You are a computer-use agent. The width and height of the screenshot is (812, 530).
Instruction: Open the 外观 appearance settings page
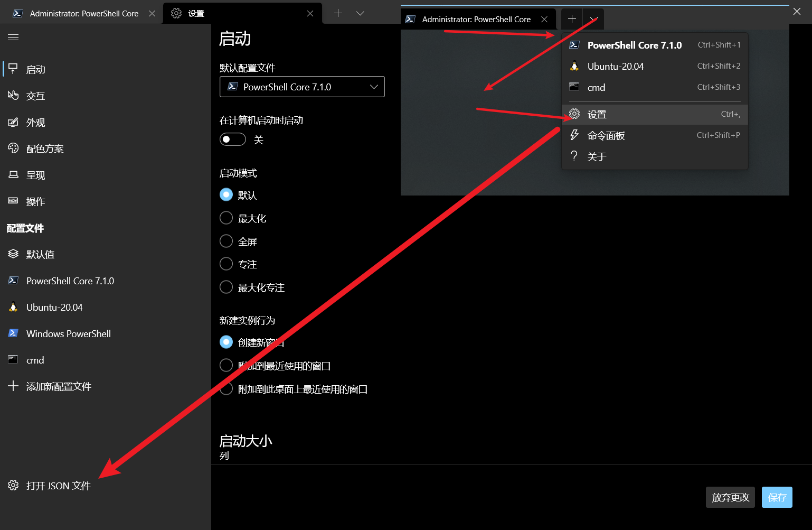(106, 122)
